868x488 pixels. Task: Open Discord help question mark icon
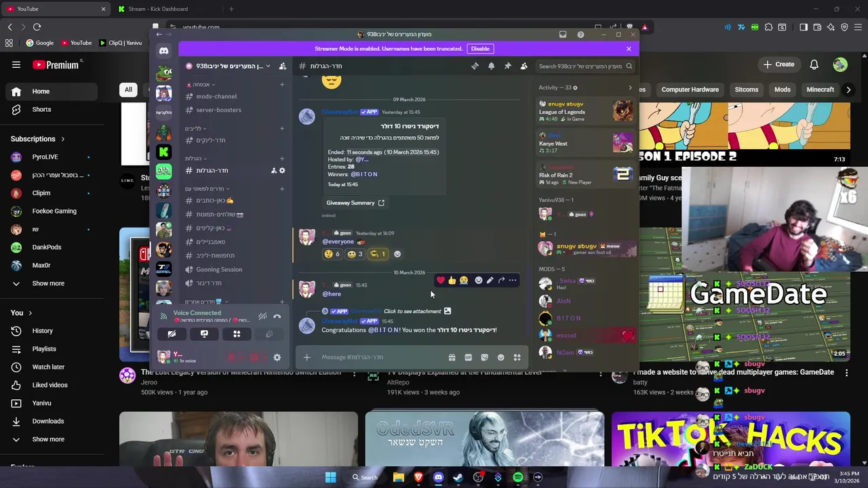coord(580,35)
